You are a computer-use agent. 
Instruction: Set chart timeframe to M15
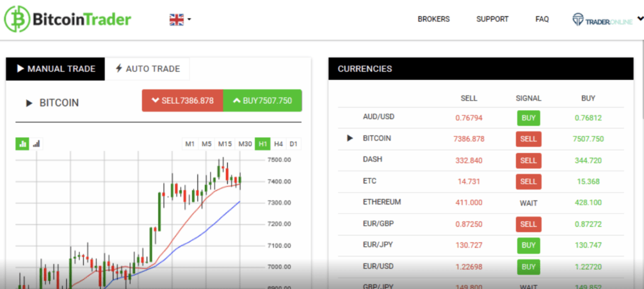(x=225, y=144)
